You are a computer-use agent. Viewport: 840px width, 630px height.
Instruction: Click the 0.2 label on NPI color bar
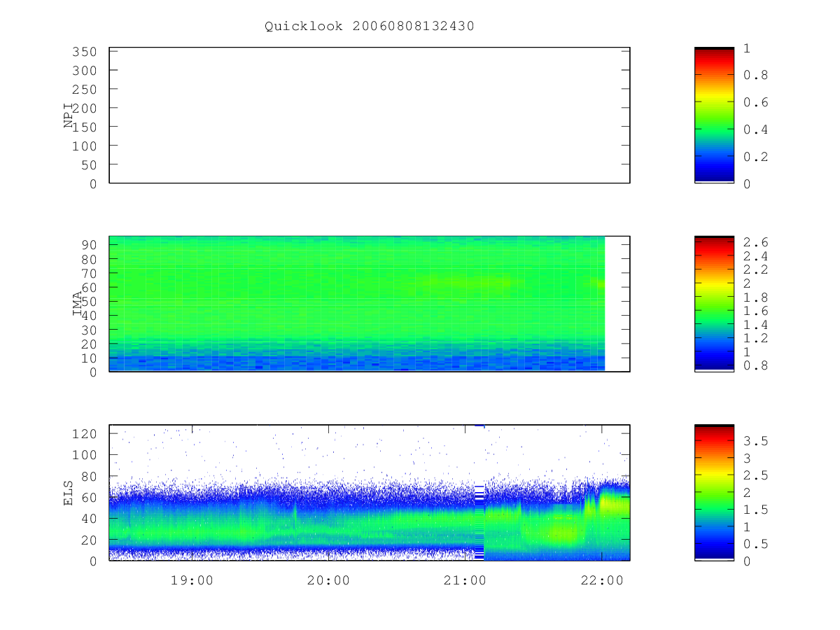pos(755,157)
